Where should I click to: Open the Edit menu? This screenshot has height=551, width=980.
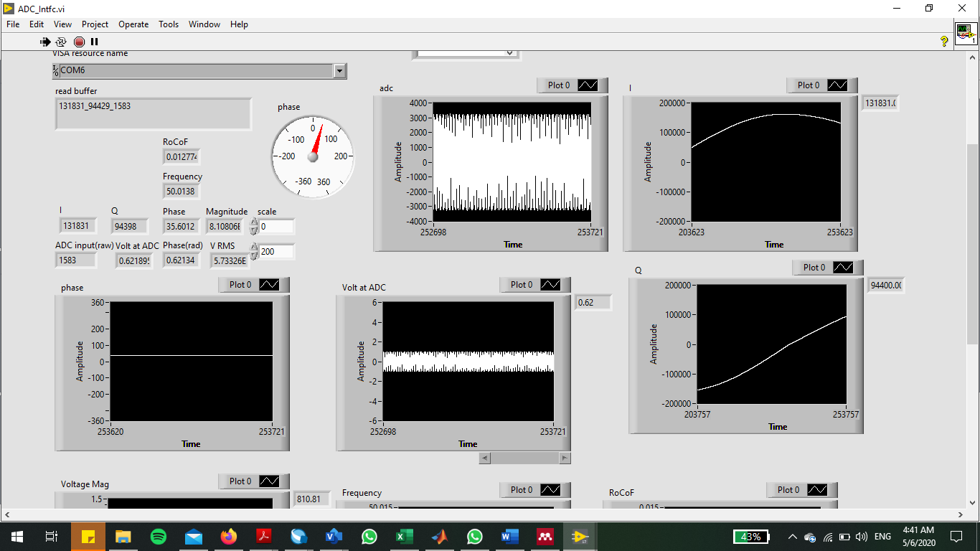coord(37,24)
